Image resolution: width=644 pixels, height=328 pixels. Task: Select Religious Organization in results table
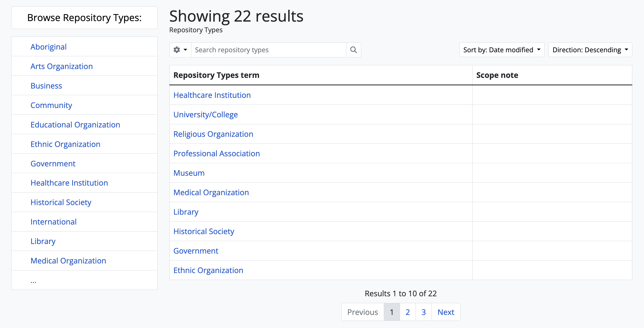pos(213,134)
